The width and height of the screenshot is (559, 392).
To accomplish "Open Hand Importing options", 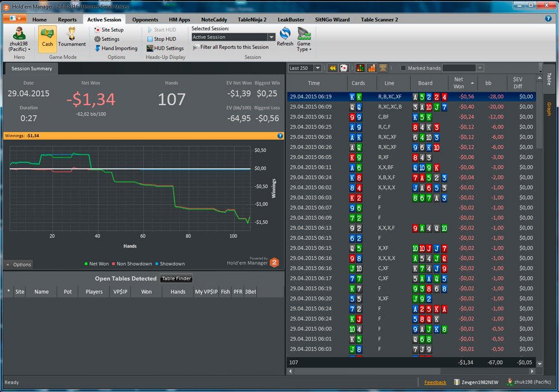I will tap(116, 48).
